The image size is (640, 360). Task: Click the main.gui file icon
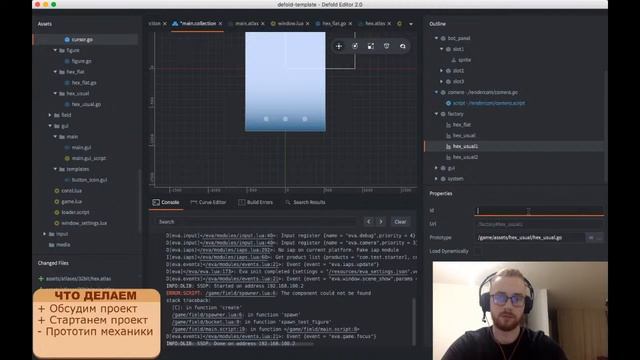point(67,148)
